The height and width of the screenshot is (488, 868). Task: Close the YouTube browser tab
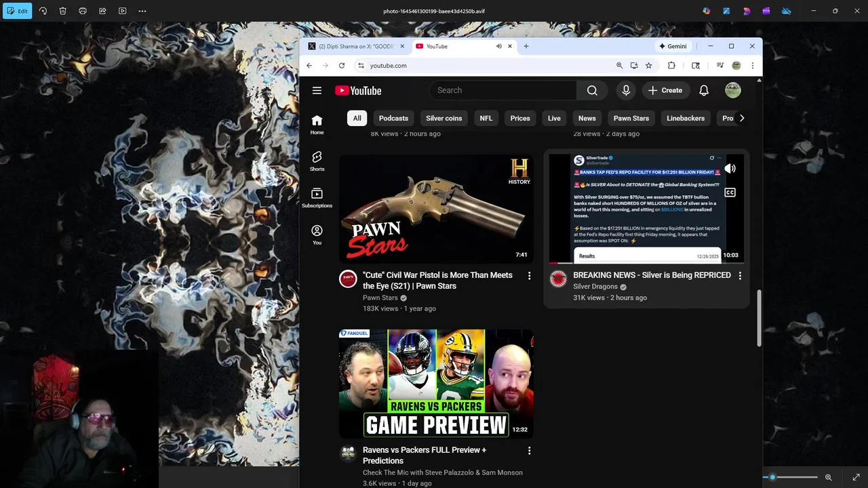(x=509, y=46)
